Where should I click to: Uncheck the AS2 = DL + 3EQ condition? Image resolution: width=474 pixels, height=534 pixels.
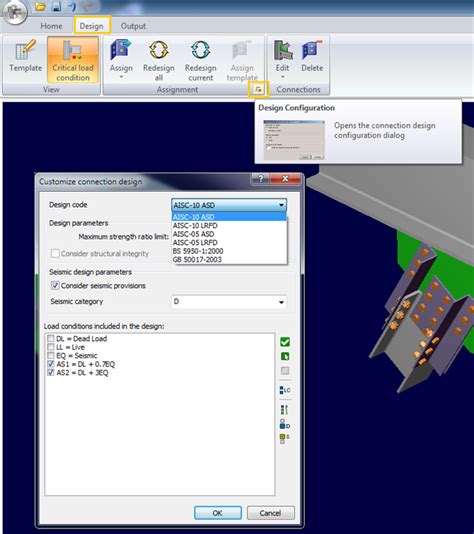click(x=51, y=373)
